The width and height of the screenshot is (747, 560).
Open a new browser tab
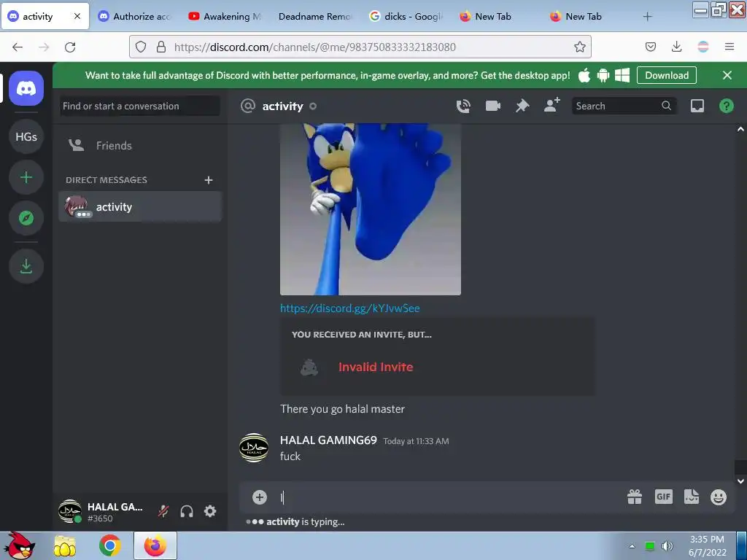tap(647, 17)
